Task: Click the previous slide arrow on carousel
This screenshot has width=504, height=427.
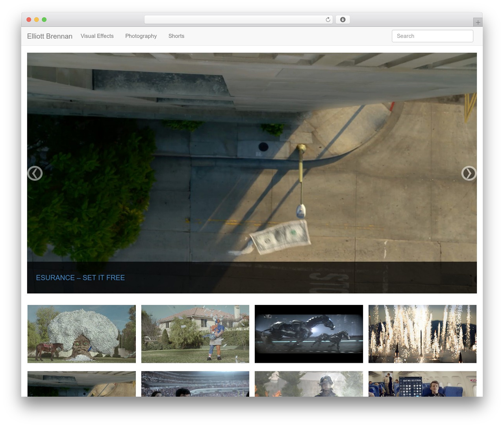Action: click(35, 173)
